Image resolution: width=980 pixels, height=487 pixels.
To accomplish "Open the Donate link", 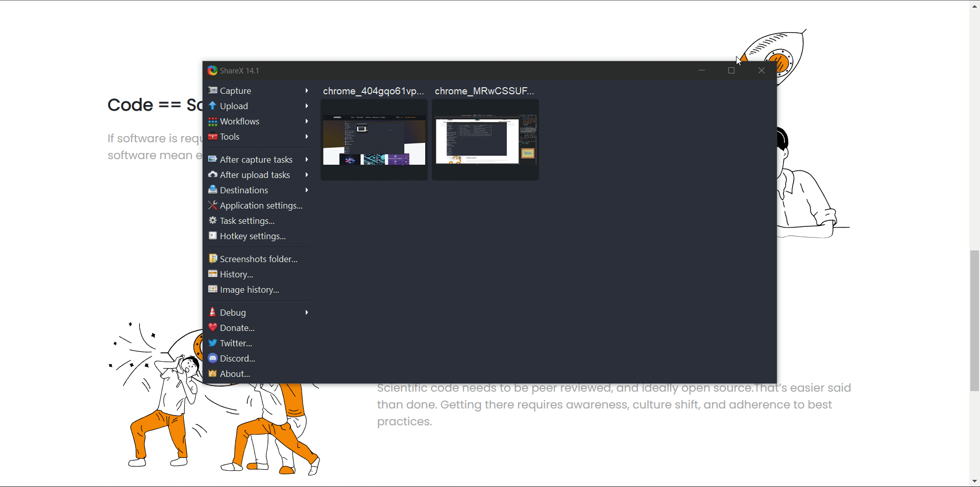I will click(258, 328).
